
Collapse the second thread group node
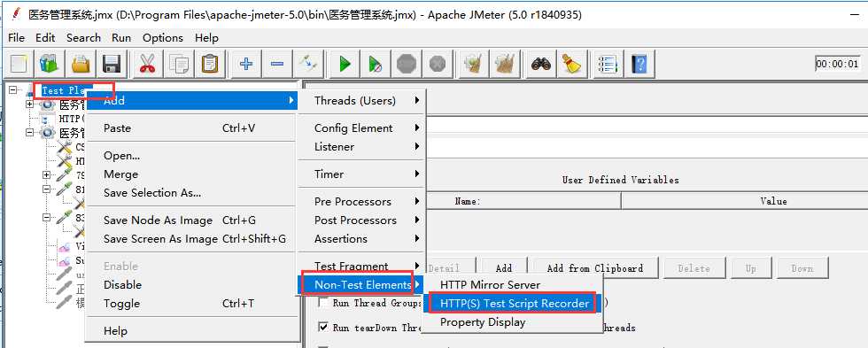30,133
